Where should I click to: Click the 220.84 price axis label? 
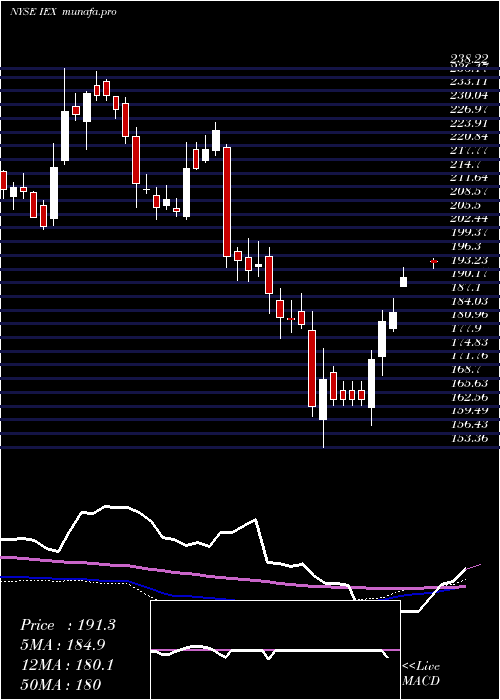coord(468,137)
